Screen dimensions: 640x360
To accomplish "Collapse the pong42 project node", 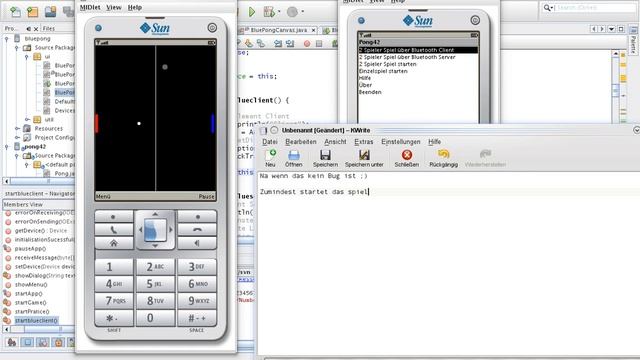I will [x=7, y=147].
